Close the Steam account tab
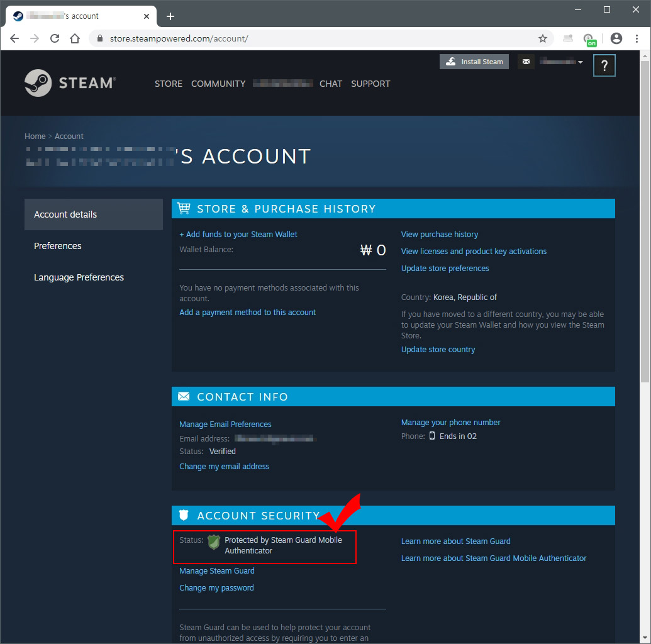Viewport: 651px width, 644px height. pyautogui.click(x=146, y=16)
